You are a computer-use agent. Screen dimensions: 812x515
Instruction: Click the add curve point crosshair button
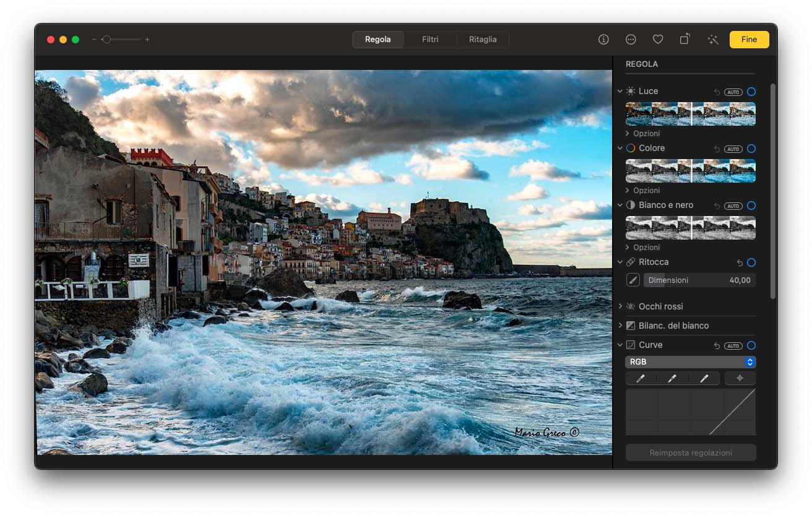[740, 379]
